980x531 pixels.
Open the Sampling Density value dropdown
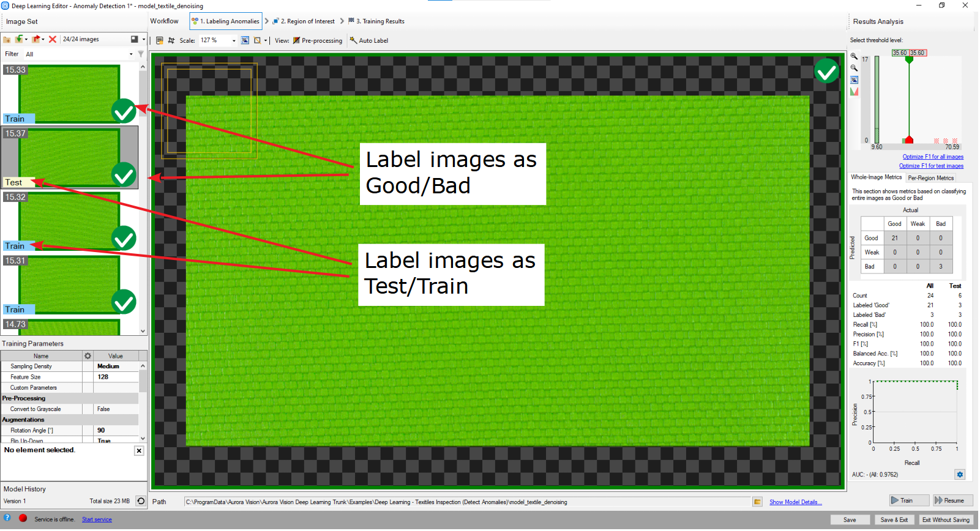point(116,366)
